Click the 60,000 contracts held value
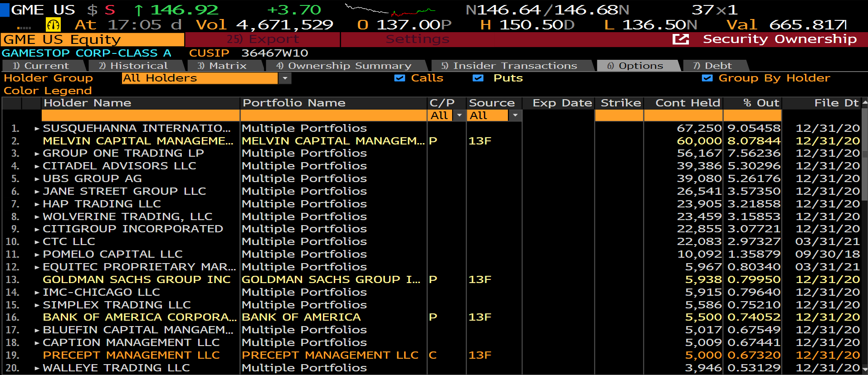The width and height of the screenshot is (868, 375). point(699,141)
